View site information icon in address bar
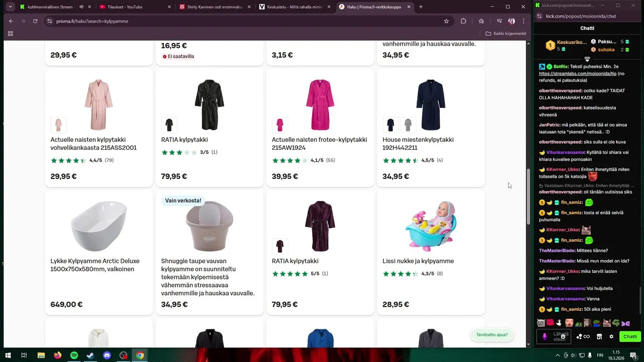The height and width of the screenshot is (362, 644). (x=49, y=21)
